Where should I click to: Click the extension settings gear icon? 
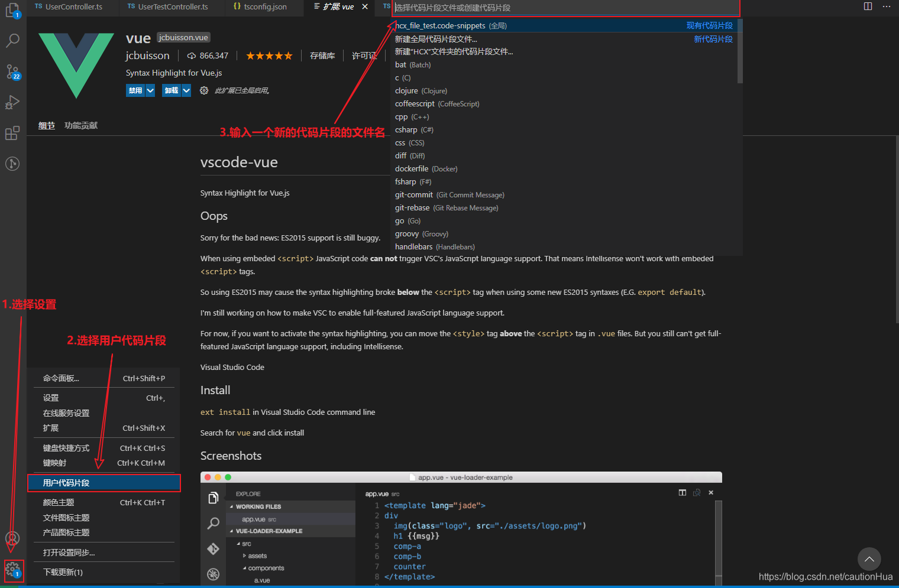coord(204,90)
